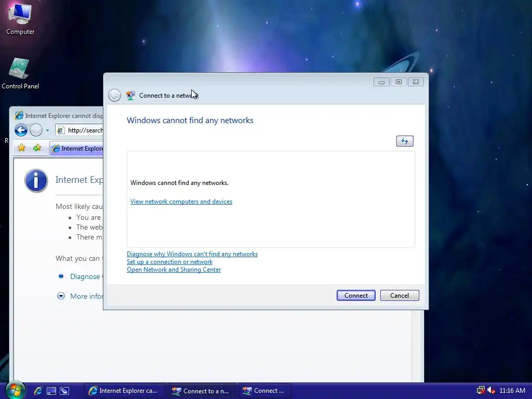Viewport: 532px width, 399px height.
Task: Close the Connect to a network dialog
Action: [416, 82]
